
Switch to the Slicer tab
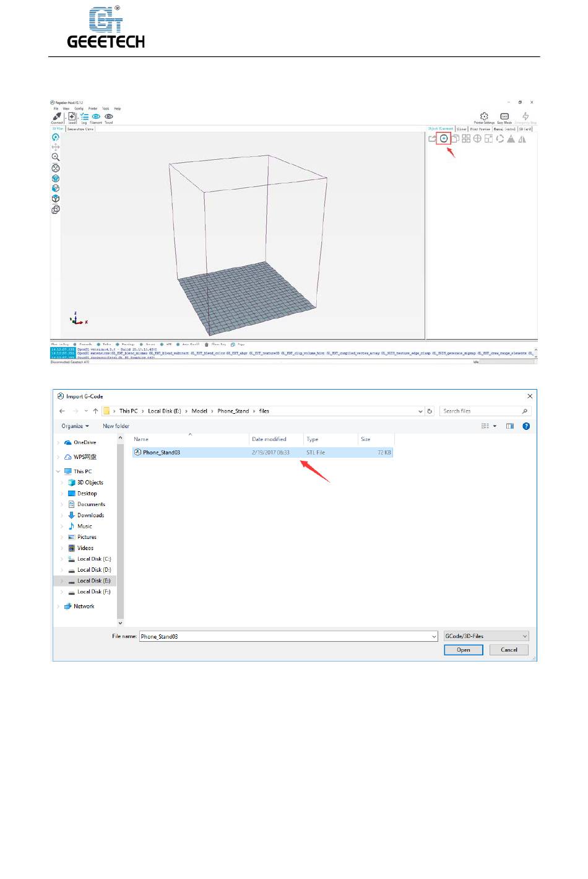[x=461, y=129]
